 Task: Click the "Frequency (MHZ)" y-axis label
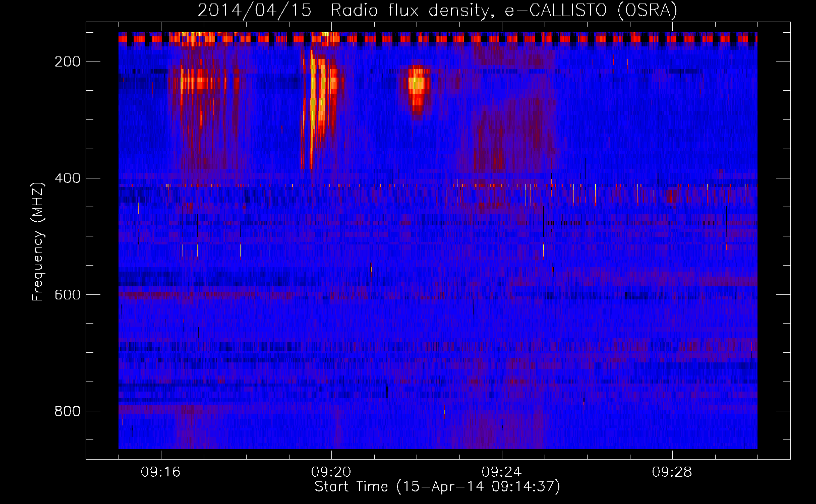point(38,241)
